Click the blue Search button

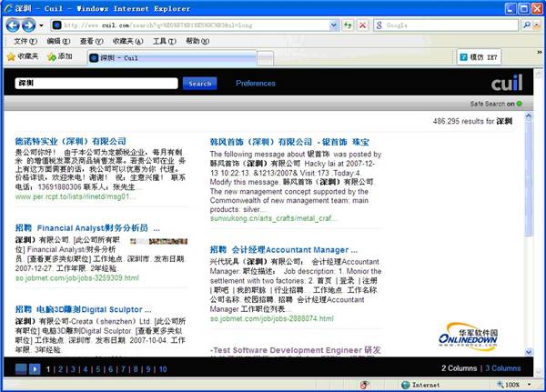200,84
